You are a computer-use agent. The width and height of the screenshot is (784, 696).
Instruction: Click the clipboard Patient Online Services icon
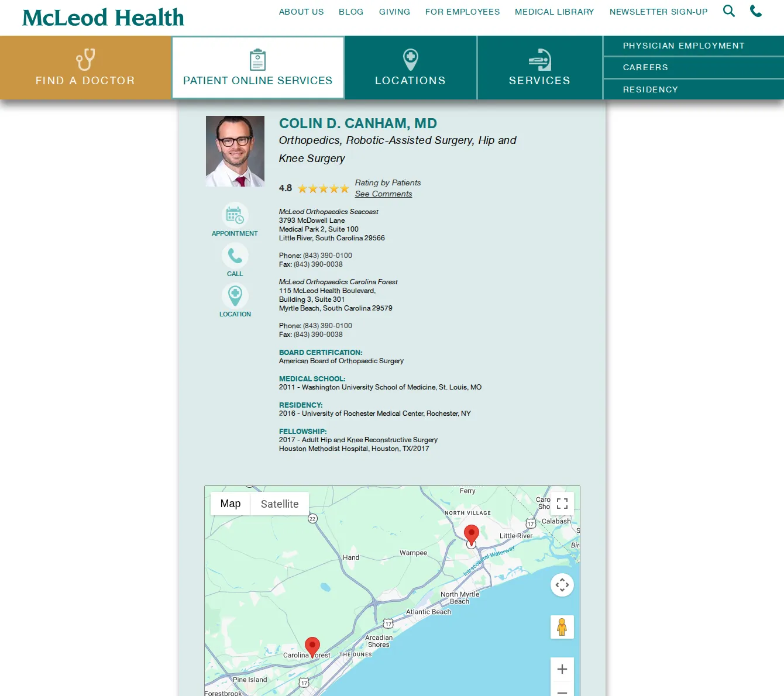point(257,60)
